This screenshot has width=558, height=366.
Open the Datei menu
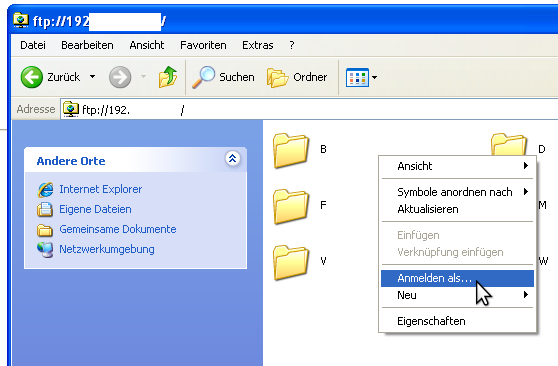click(x=33, y=45)
